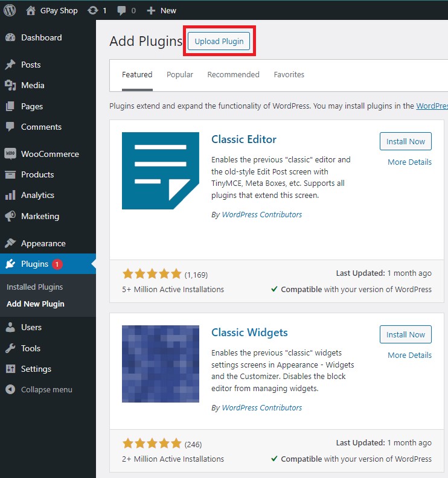
Task: Install the Classic Widgets plugin
Action: [x=405, y=334]
